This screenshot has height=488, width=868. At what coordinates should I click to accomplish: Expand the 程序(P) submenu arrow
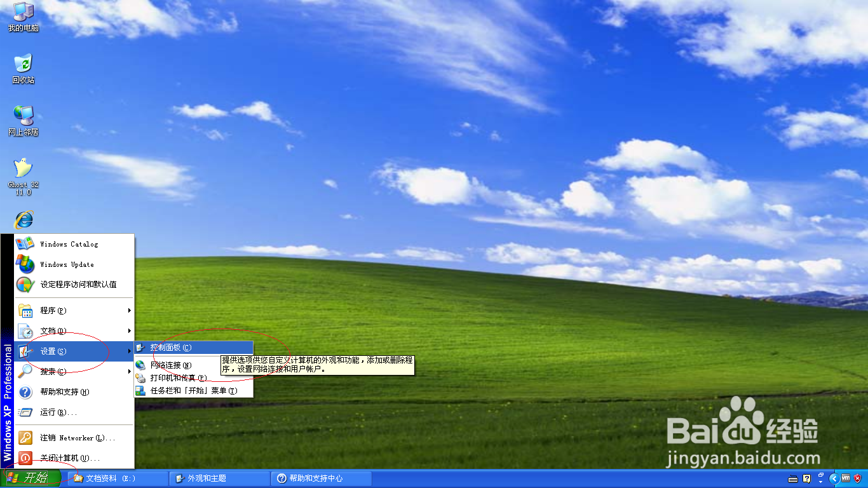(x=129, y=311)
